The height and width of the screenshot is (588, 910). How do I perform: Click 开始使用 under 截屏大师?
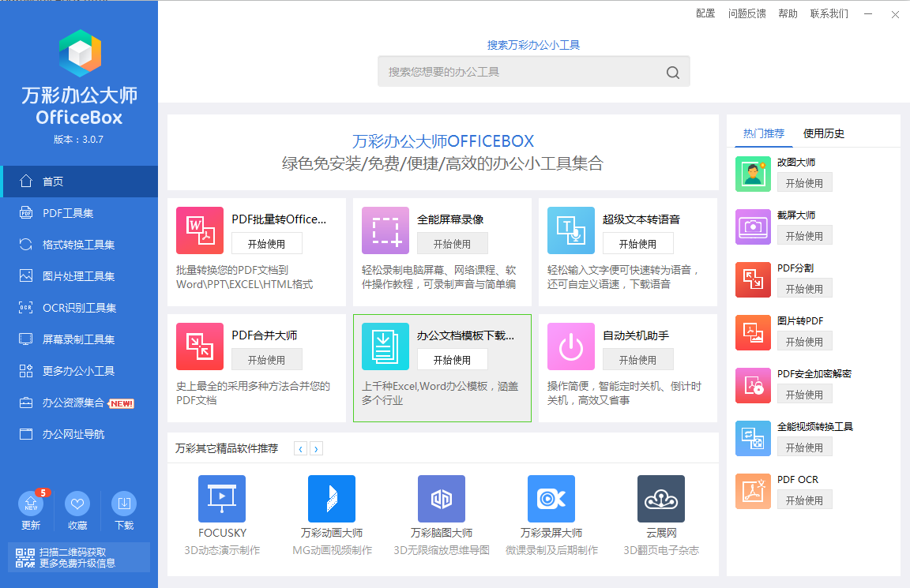[804, 235]
